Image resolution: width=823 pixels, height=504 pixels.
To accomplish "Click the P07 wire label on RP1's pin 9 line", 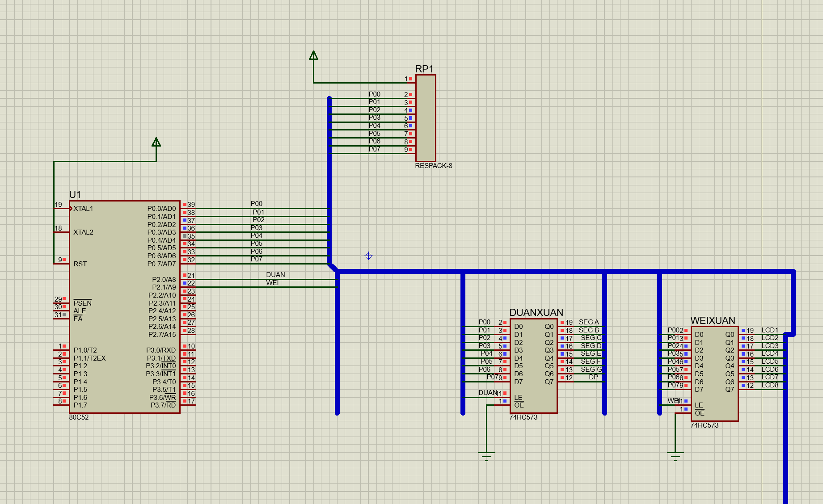I will pos(374,149).
